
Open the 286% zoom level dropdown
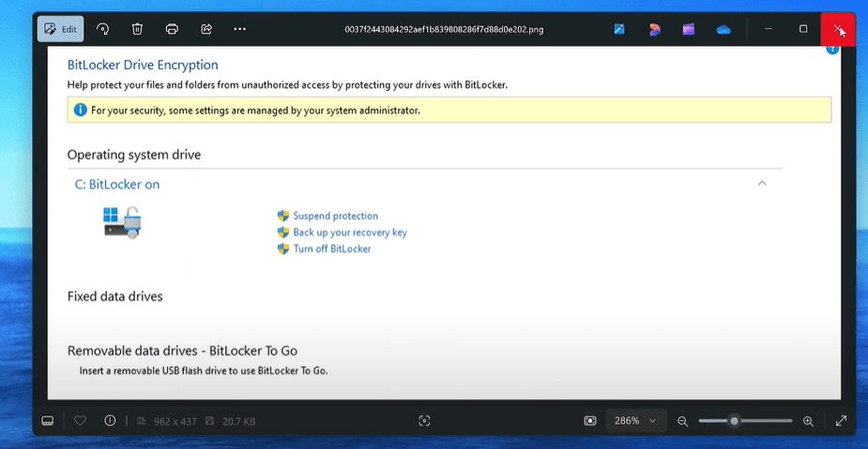(x=637, y=421)
